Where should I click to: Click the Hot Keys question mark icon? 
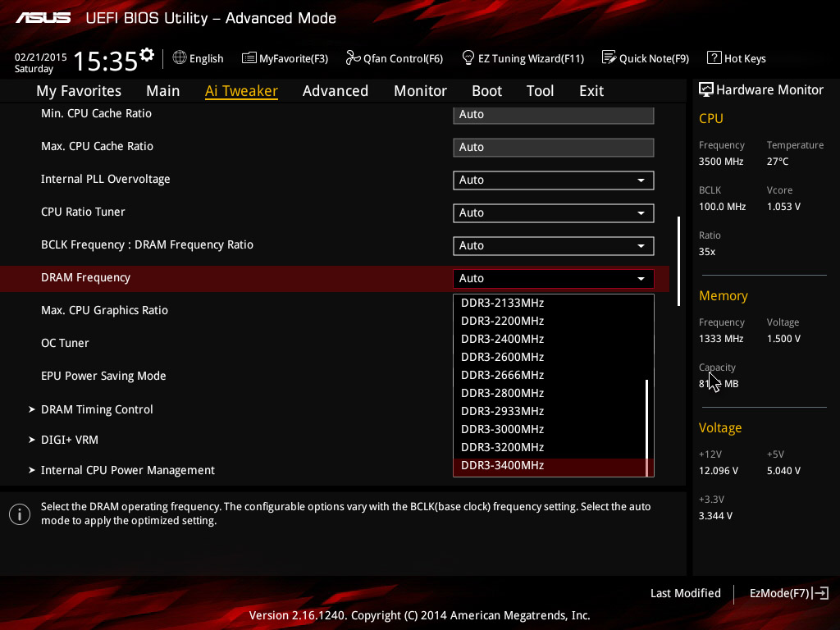point(714,57)
